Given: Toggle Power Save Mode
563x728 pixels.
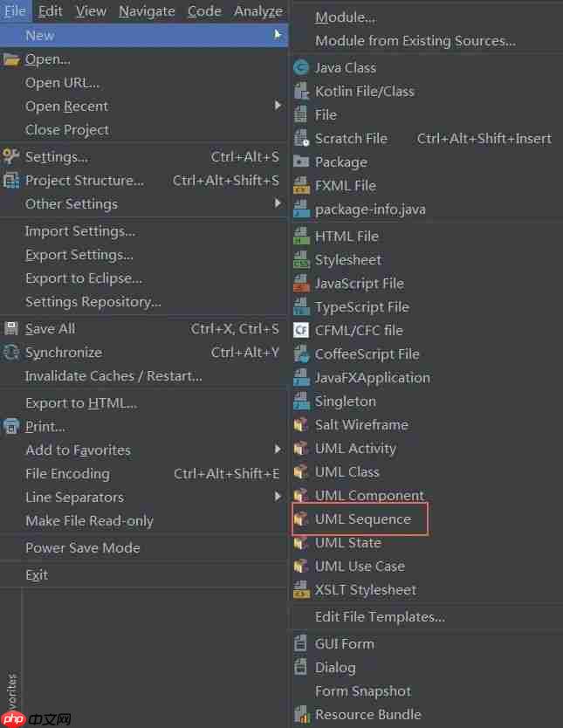Looking at the screenshot, I should point(82,548).
